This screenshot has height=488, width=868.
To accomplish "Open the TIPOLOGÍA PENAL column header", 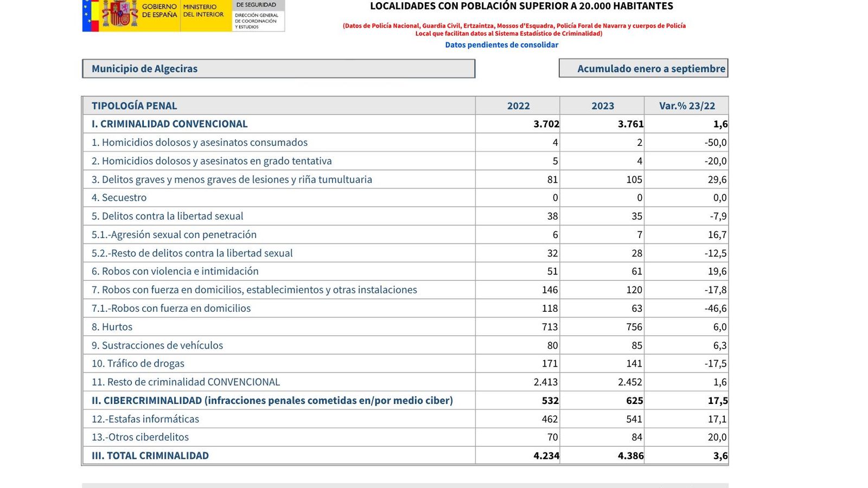I will (133, 105).
